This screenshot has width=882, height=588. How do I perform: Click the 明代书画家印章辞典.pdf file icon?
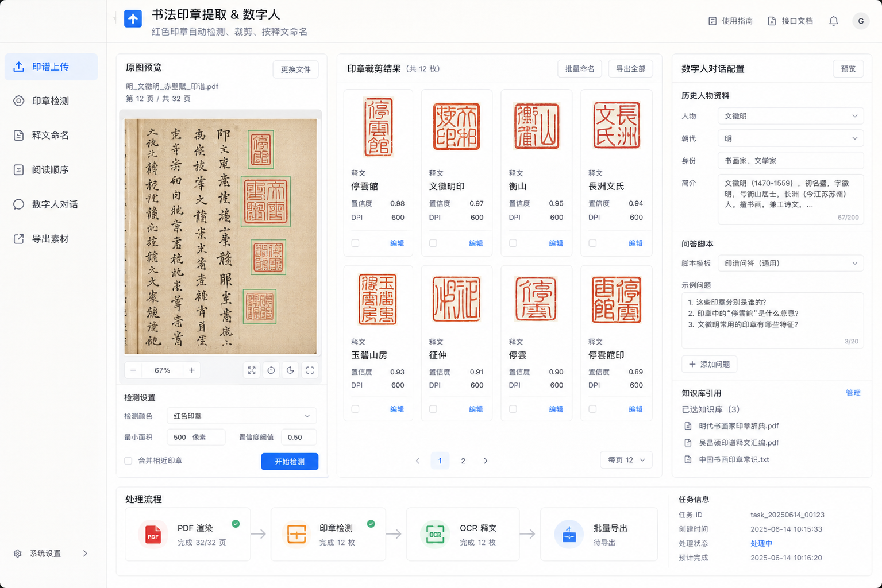[x=688, y=426]
